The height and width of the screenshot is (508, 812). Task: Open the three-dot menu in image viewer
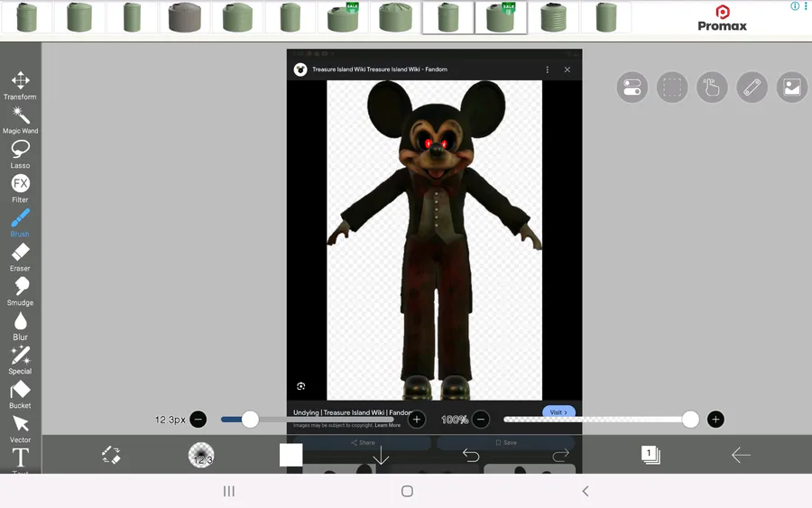point(547,69)
